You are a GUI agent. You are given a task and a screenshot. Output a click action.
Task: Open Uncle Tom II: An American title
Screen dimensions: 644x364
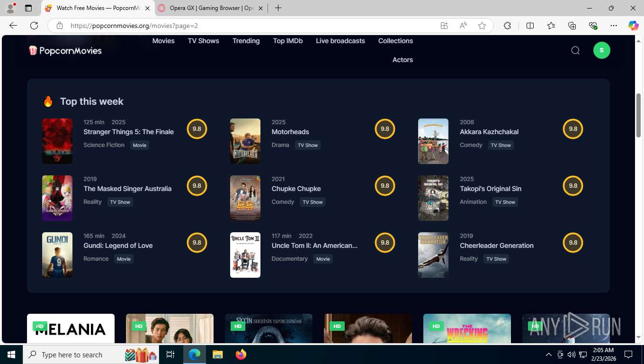pyautogui.click(x=314, y=246)
